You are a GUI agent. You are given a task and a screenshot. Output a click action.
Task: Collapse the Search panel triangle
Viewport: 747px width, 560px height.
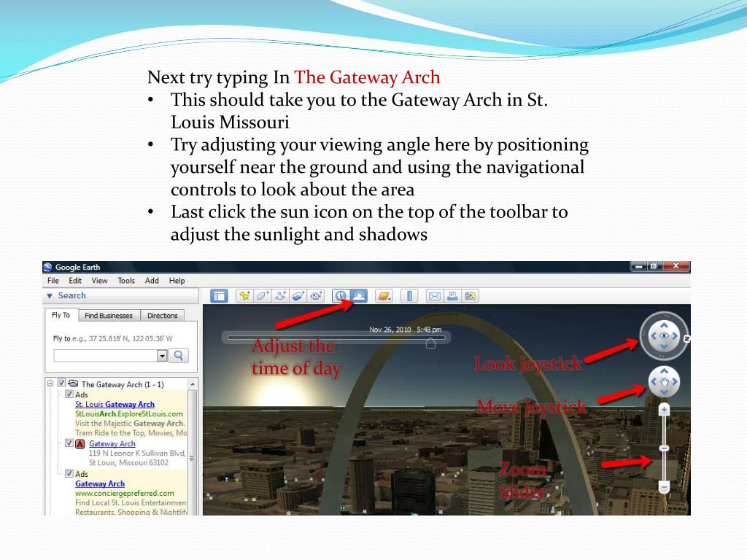pos(50,296)
